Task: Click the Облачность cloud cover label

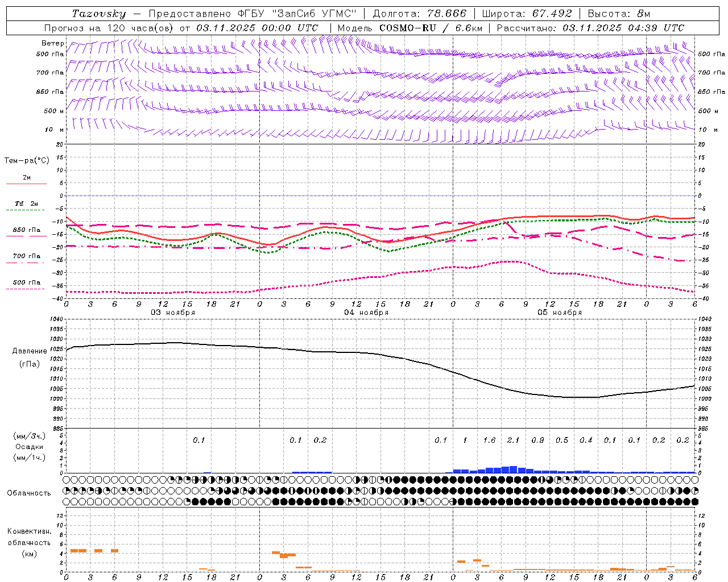Action: [29, 493]
